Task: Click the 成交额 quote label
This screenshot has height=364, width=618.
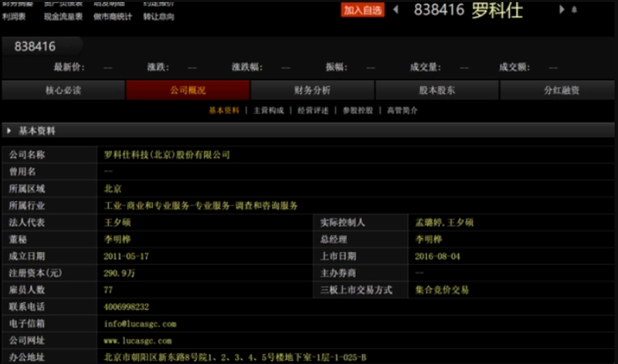Action: [514, 67]
